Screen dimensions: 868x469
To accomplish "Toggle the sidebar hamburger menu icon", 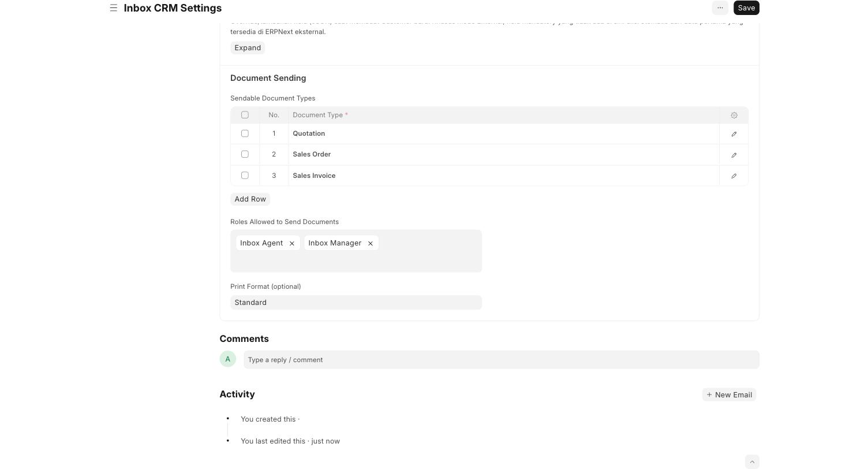I will pyautogui.click(x=114, y=8).
